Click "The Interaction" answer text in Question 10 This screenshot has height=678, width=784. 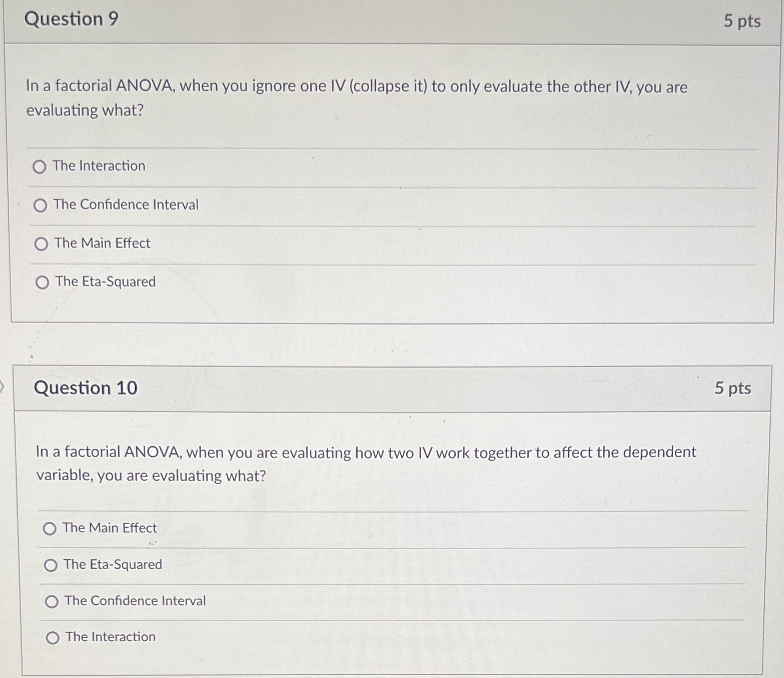(110, 637)
